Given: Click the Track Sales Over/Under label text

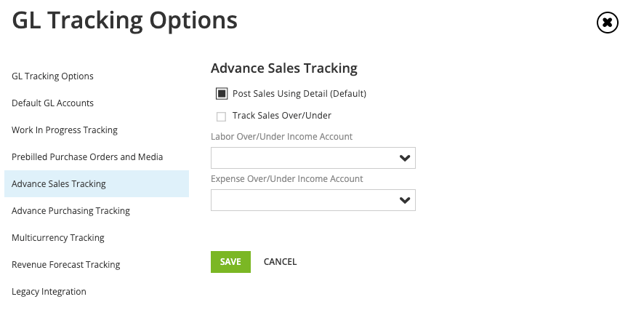Looking at the screenshot, I should [282, 116].
